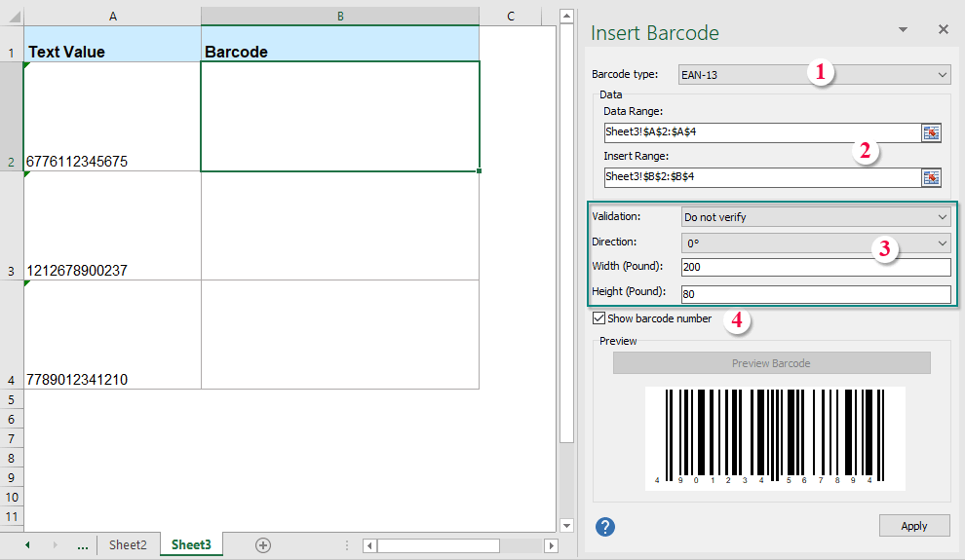Select cell A2 containing 6776112345675

point(112,117)
